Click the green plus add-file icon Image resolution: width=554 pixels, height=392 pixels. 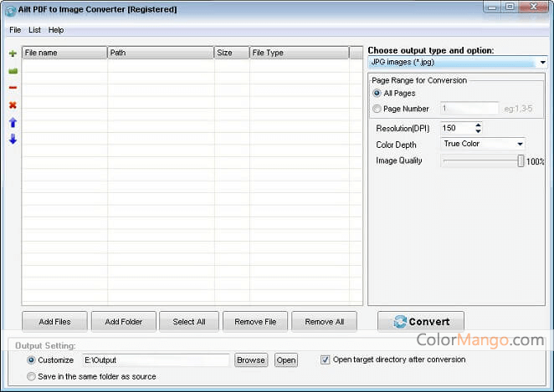point(13,53)
